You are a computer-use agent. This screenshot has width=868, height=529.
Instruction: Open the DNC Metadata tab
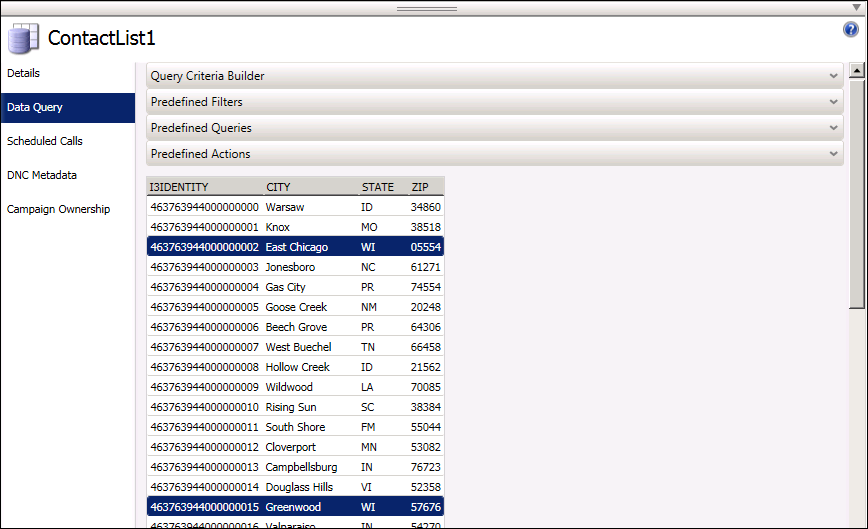pos(42,175)
